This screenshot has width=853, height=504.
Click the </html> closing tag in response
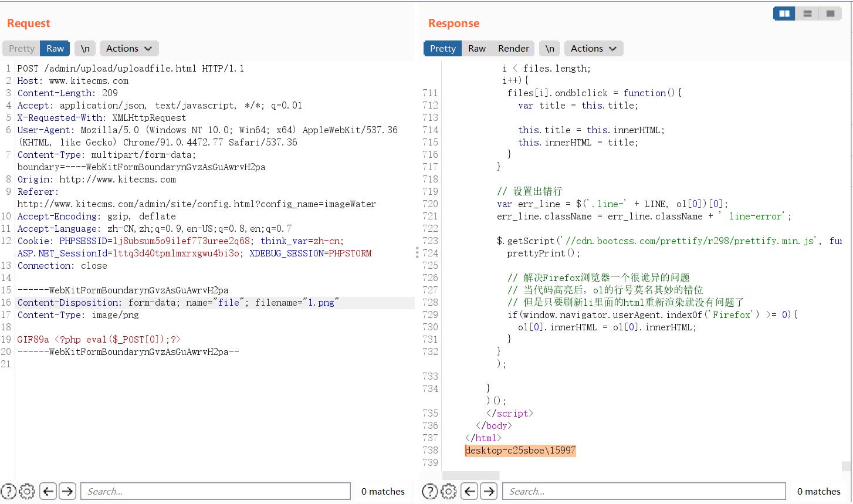coord(483,438)
